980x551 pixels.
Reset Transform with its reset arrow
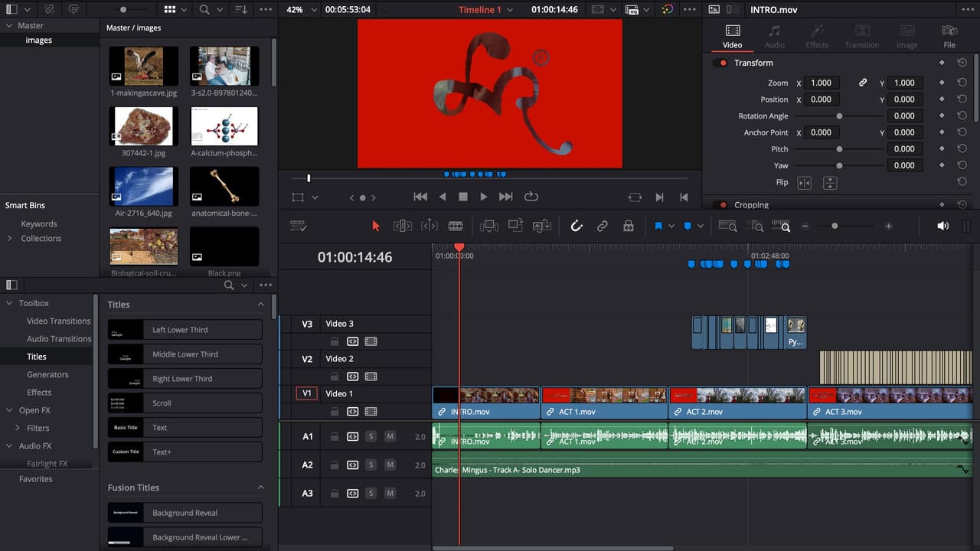(962, 63)
